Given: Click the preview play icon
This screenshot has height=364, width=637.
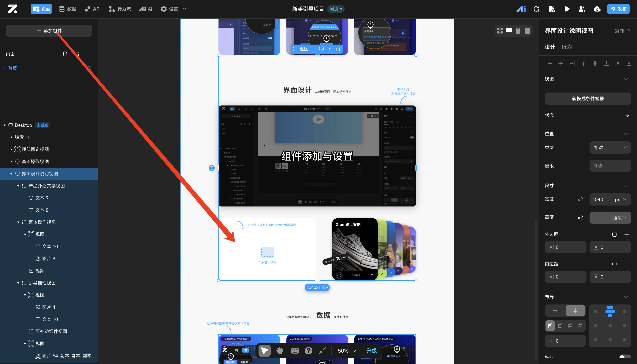Looking at the screenshot, I should coord(567,9).
